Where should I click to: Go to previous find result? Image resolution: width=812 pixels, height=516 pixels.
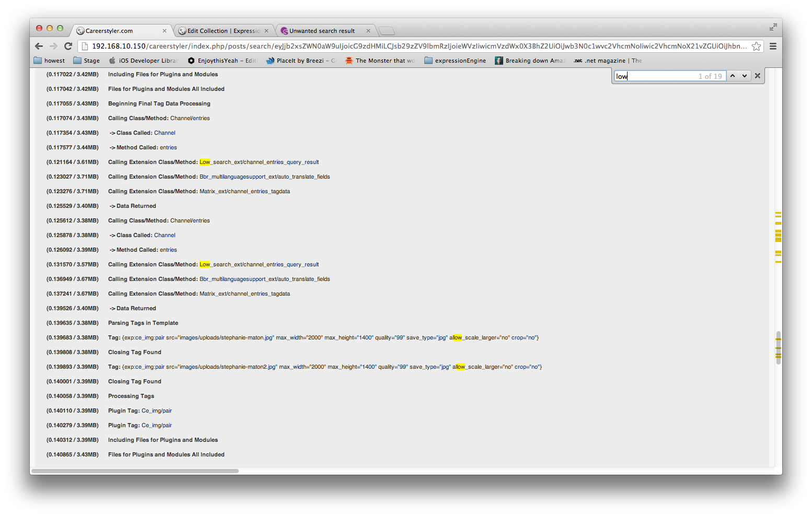pyautogui.click(x=733, y=76)
